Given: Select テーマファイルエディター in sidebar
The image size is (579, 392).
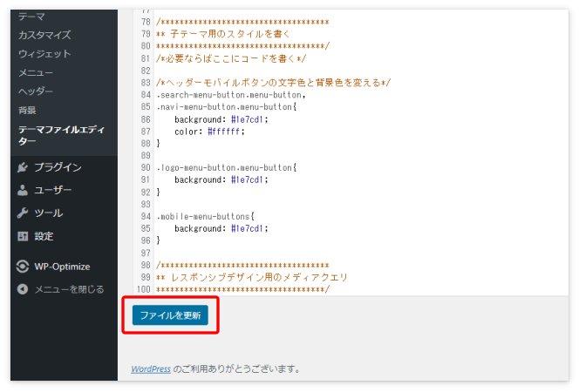Looking at the screenshot, I should pos(61,135).
